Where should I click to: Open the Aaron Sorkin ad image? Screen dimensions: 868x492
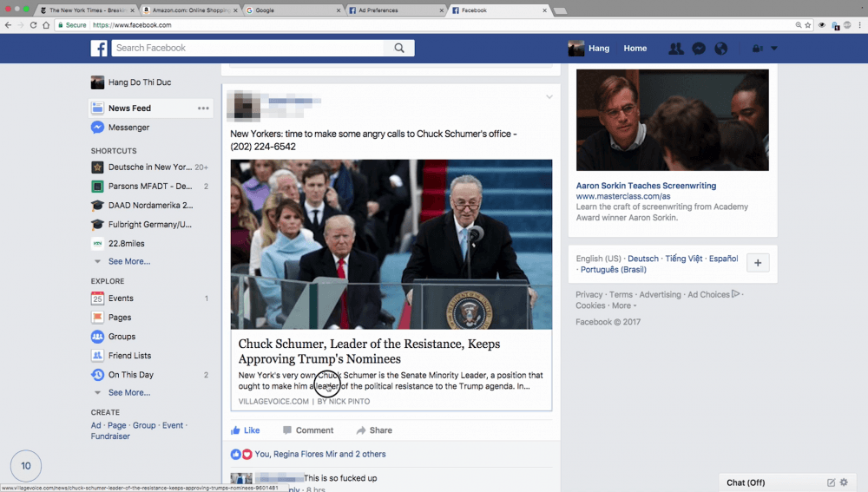[672, 120]
